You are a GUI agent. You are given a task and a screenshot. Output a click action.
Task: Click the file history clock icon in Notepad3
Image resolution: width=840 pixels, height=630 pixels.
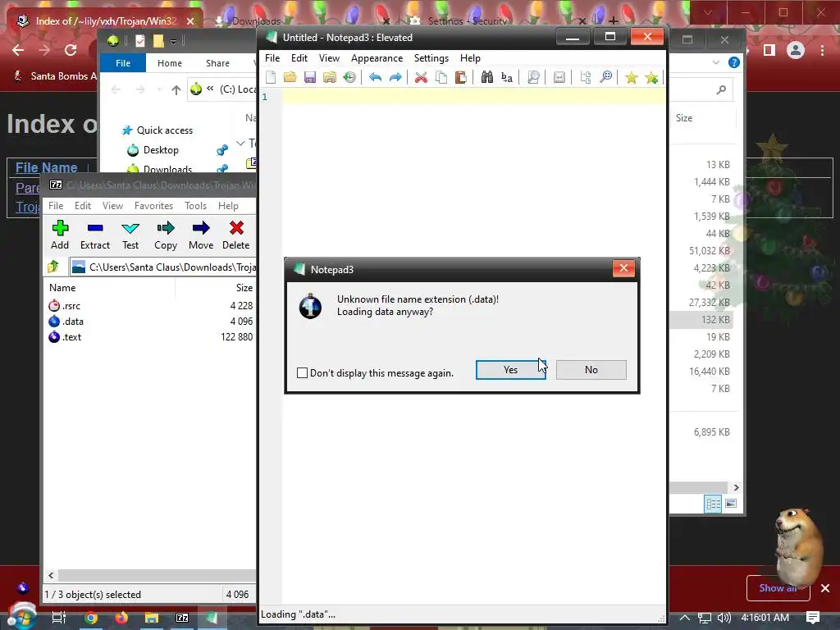tap(349, 77)
